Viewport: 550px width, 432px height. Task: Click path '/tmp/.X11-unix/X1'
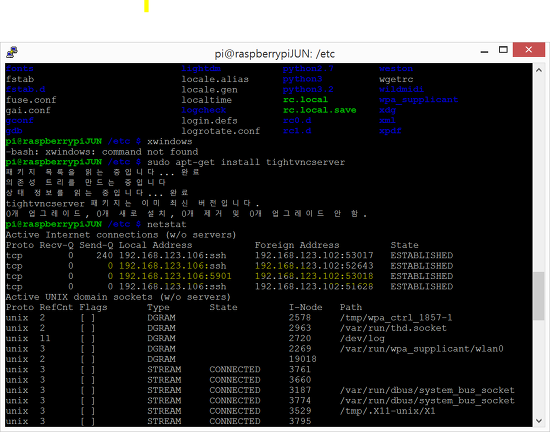pyautogui.click(x=388, y=411)
